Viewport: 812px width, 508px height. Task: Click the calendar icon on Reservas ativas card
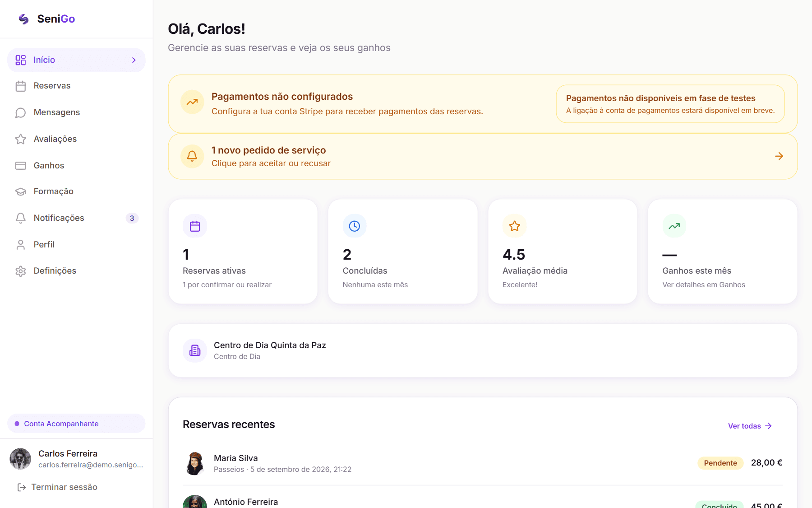click(x=195, y=226)
